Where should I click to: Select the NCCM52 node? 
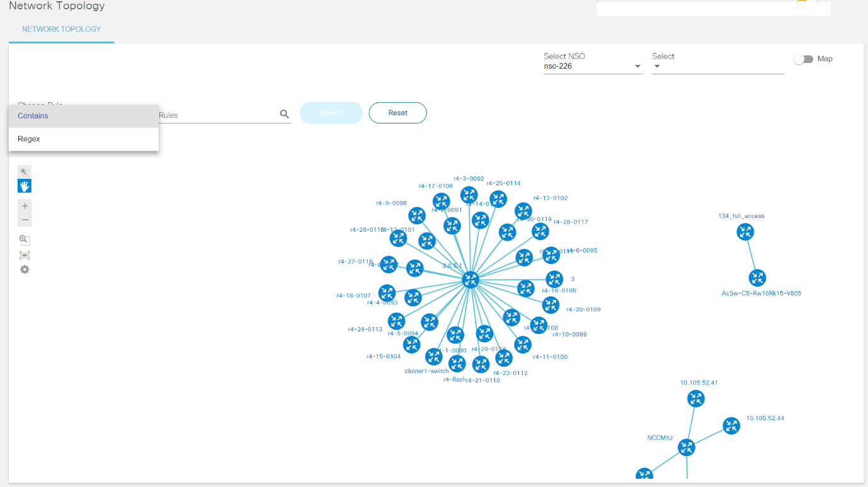click(687, 448)
